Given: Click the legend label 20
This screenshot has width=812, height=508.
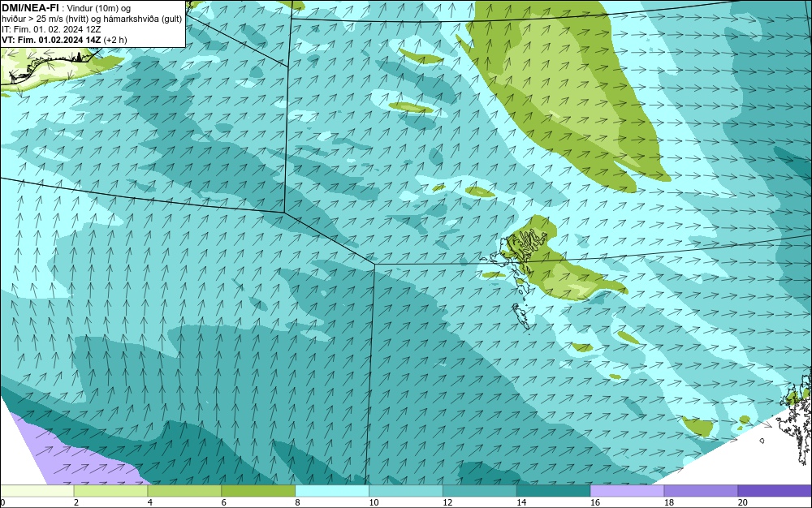Looking at the screenshot, I should 743,502.
